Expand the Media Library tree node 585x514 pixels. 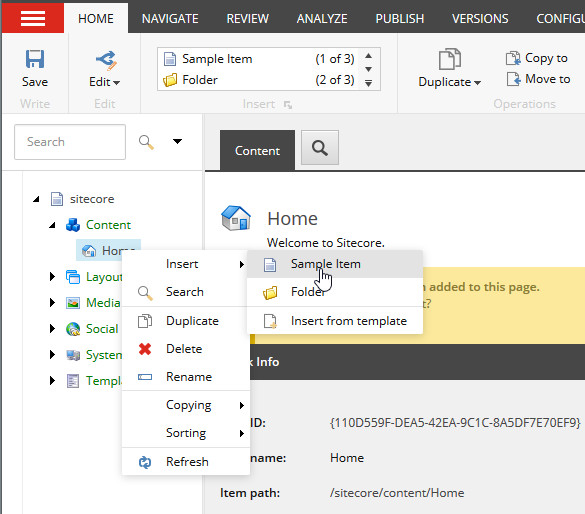(x=52, y=303)
